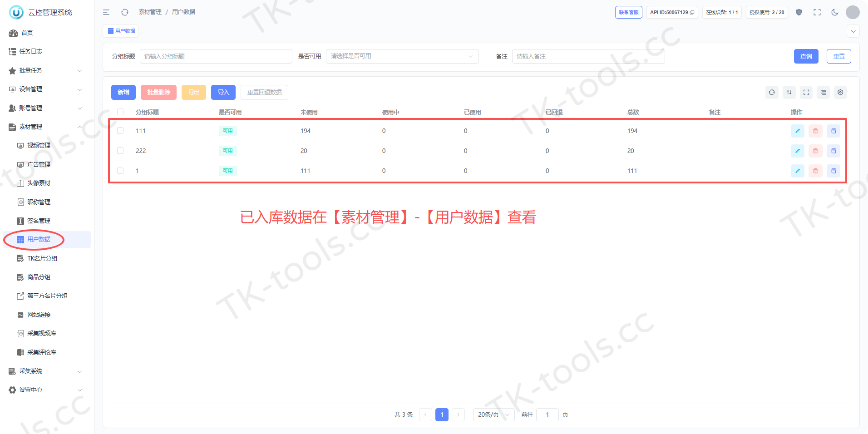This screenshot has width=868, height=434.
Task: Click the next page arrow
Action: tap(459, 414)
